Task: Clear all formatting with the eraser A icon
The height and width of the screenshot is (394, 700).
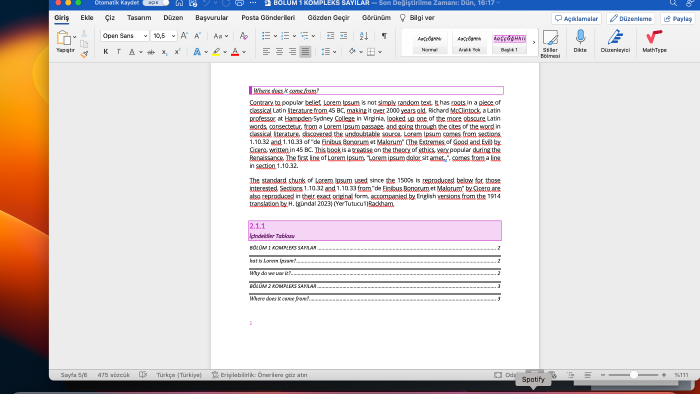Action: pos(243,36)
